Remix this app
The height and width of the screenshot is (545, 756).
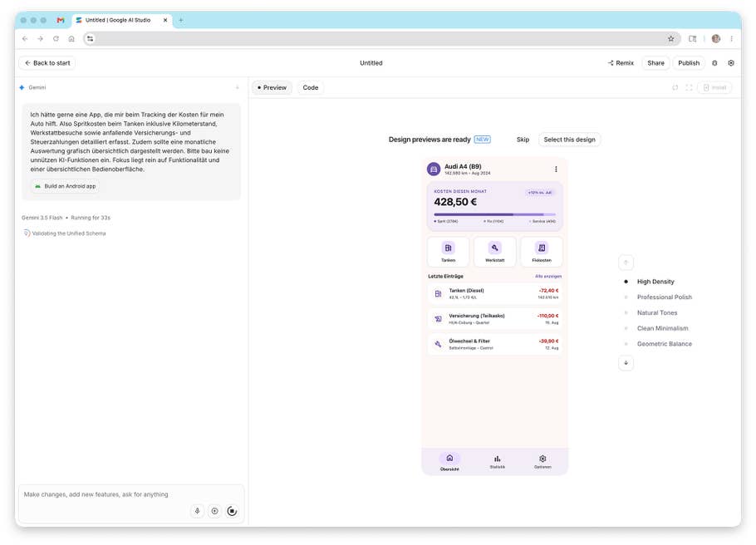tap(621, 62)
